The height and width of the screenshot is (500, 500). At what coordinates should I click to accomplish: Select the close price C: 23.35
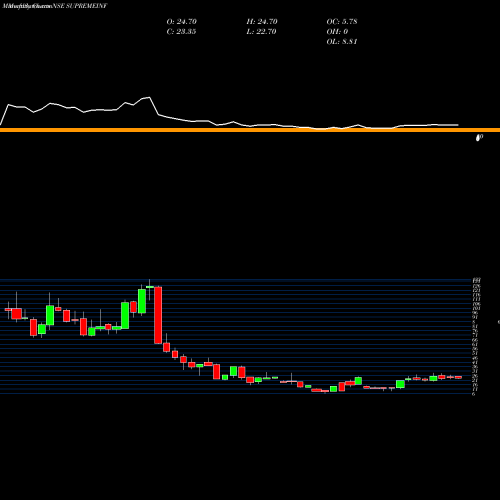click(181, 31)
